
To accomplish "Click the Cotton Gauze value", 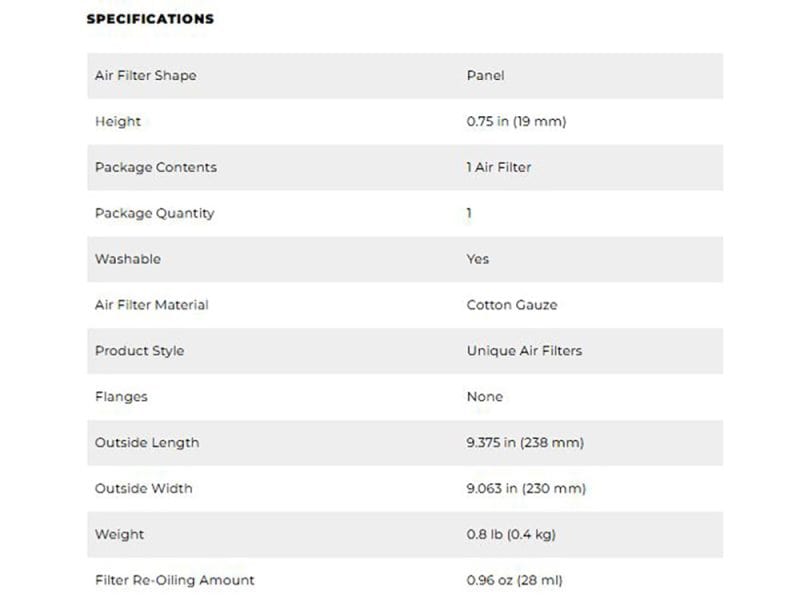I will click(512, 305).
